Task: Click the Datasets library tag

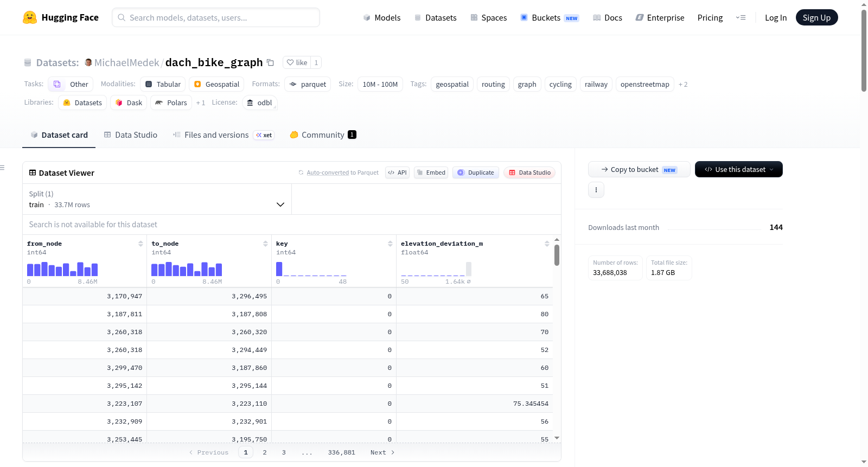Action: point(82,103)
